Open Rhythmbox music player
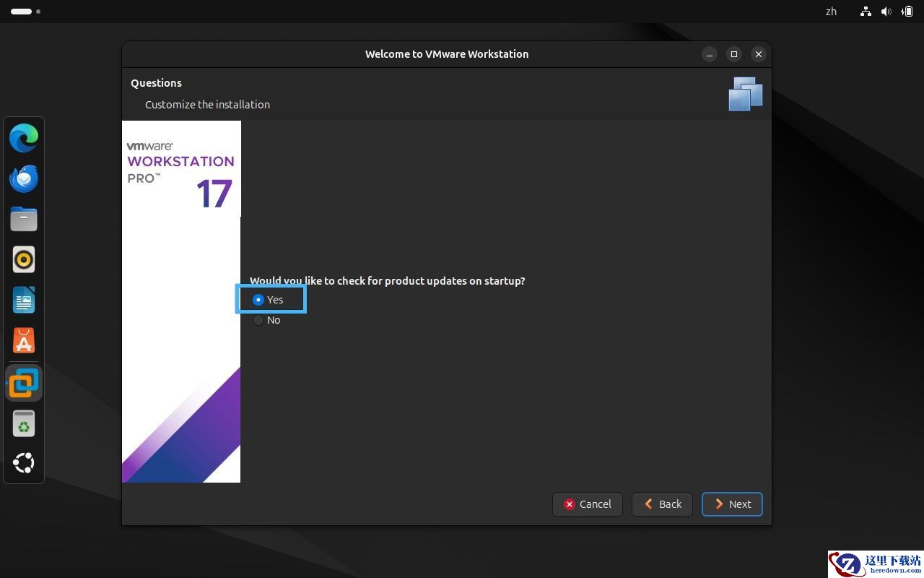Viewport: 924px width, 578px height. [x=24, y=259]
